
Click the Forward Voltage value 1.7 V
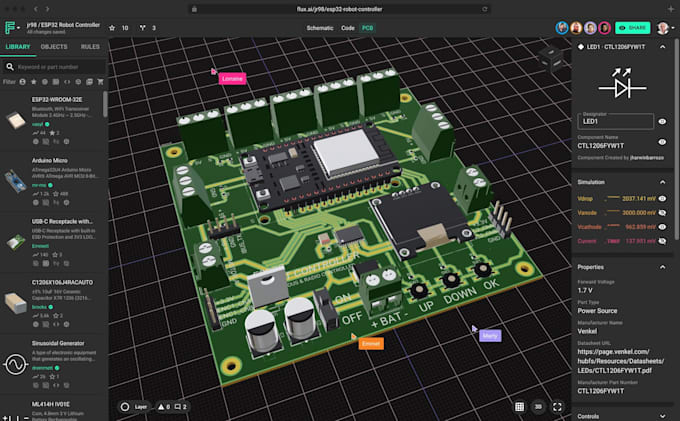(x=585, y=290)
